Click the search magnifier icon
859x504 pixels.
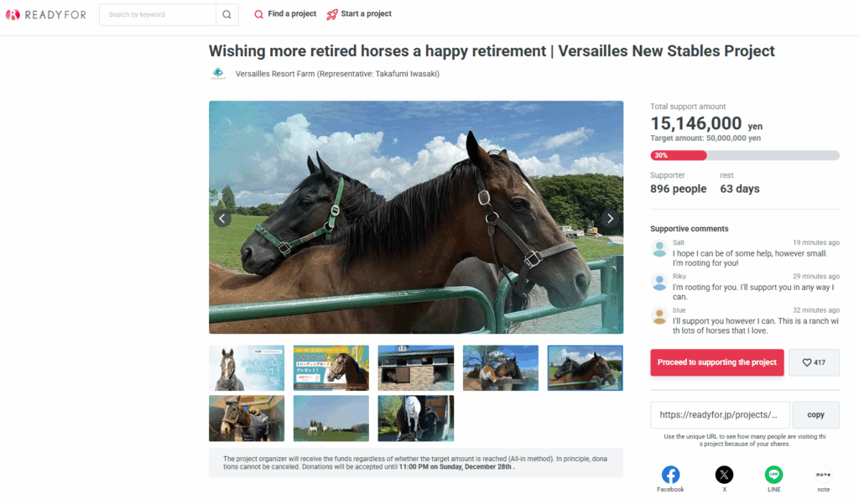point(226,15)
